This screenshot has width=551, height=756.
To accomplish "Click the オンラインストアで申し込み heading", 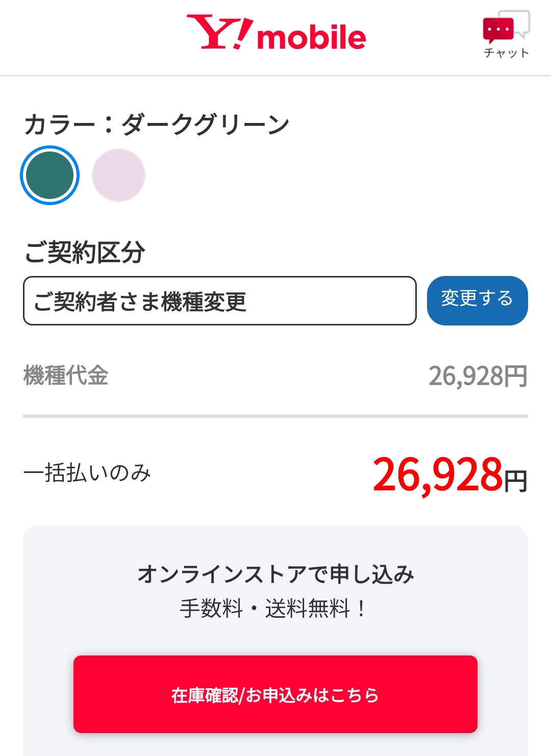I will point(275,574).
